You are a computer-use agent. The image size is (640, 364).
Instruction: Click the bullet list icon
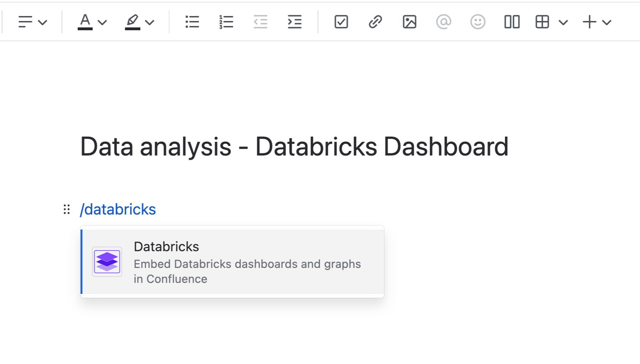click(192, 22)
